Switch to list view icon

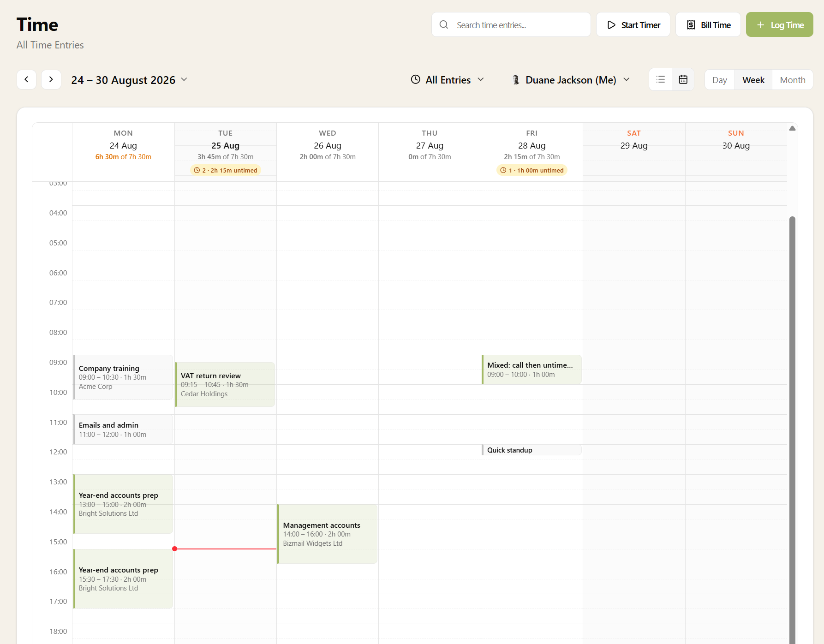[x=661, y=80]
